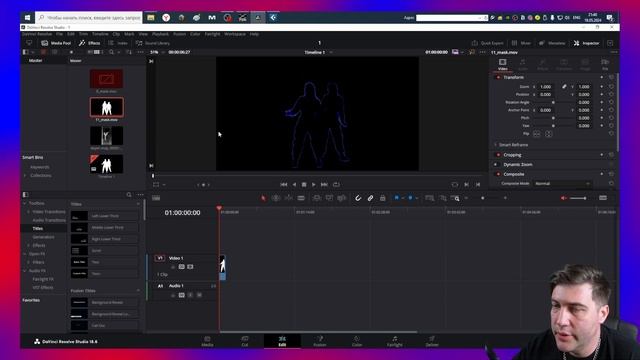This screenshot has width=640, height=360.
Task: Click media pool search magnifier icon
Action: point(111,52)
